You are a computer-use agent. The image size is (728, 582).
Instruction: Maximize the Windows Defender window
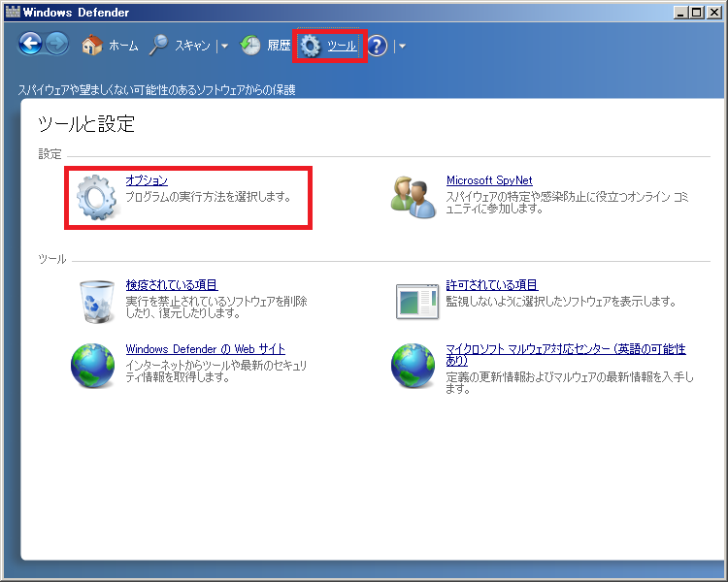point(697,13)
